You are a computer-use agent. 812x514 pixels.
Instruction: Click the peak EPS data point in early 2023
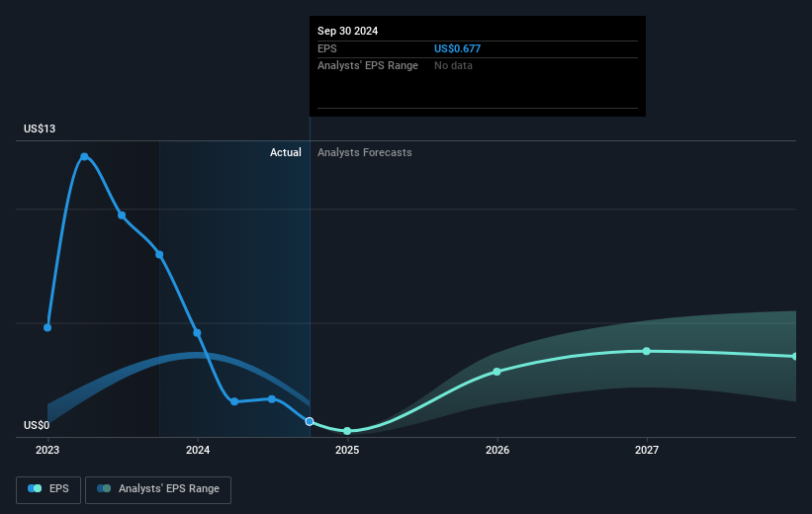(x=84, y=157)
